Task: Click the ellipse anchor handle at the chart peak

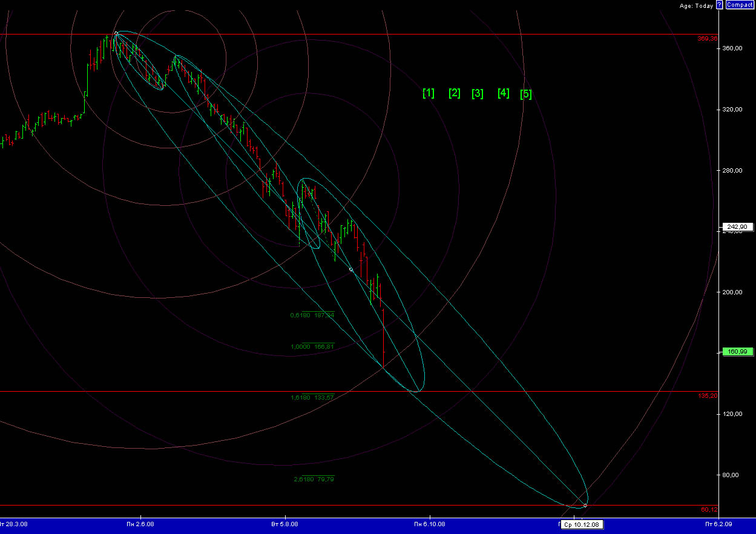Action: (116, 33)
